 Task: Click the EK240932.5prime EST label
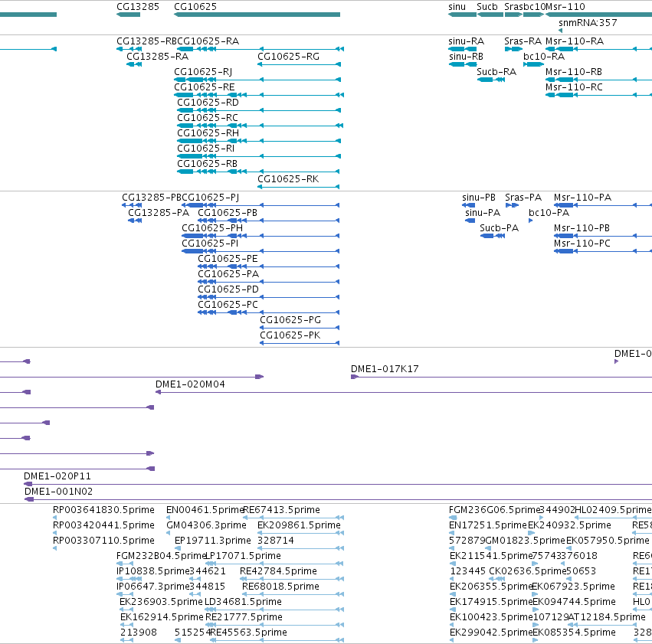coord(570,525)
